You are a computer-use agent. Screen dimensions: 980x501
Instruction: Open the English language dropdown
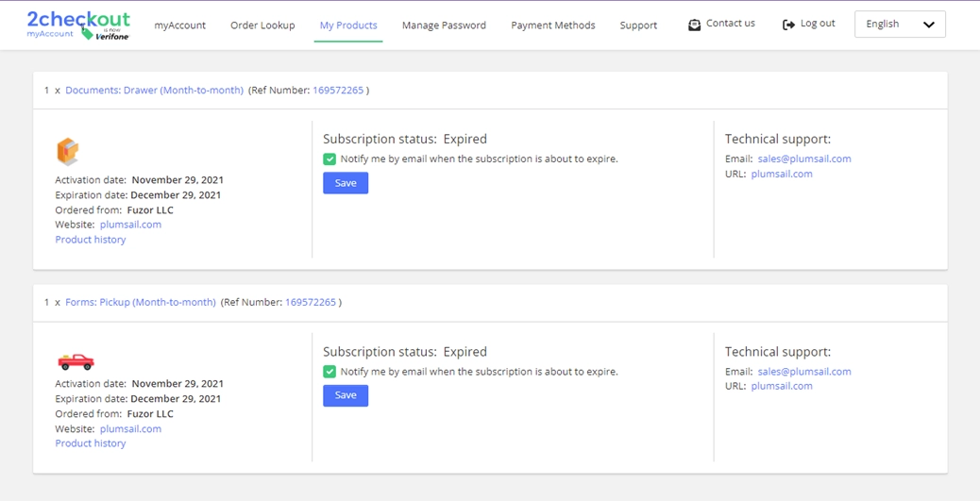pyautogui.click(x=900, y=25)
